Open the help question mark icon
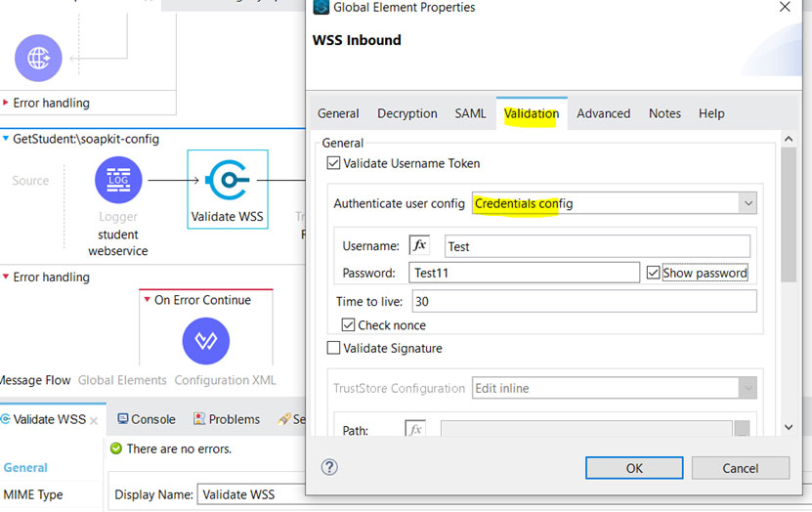 [329, 467]
